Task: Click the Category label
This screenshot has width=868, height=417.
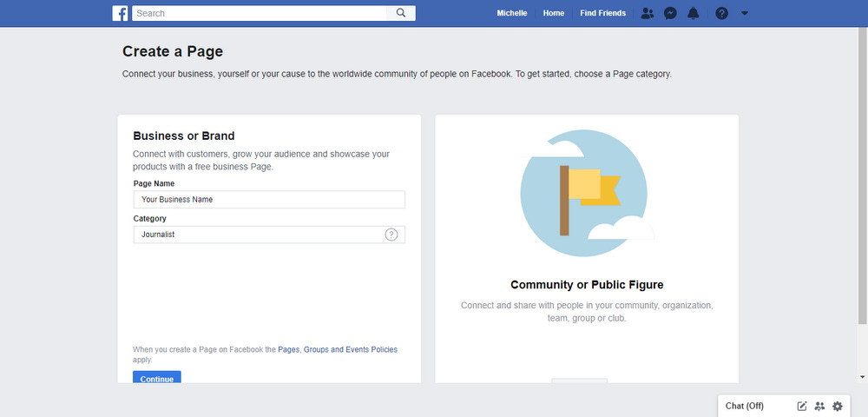Action: (149, 219)
